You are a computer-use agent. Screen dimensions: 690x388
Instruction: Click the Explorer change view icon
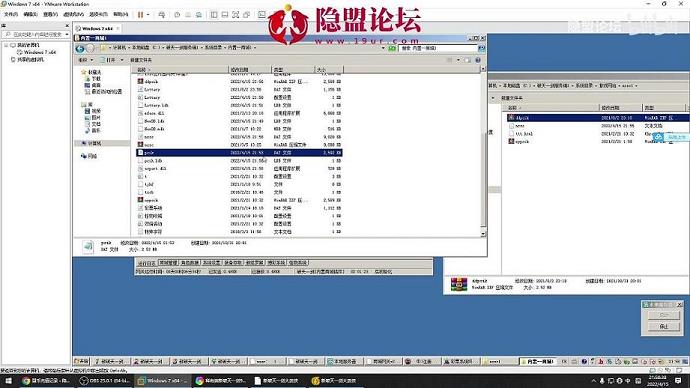point(449,60)
